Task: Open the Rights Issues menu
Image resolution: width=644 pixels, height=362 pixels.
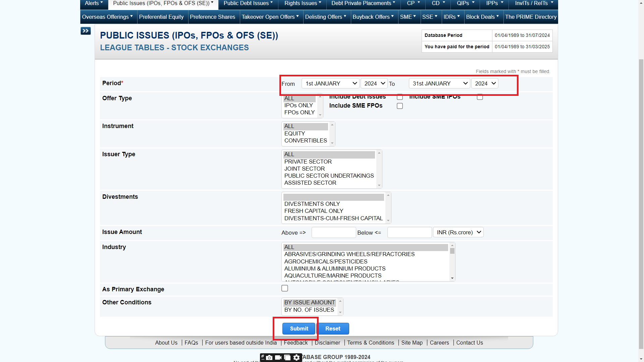Action: [x=303, y=3]
